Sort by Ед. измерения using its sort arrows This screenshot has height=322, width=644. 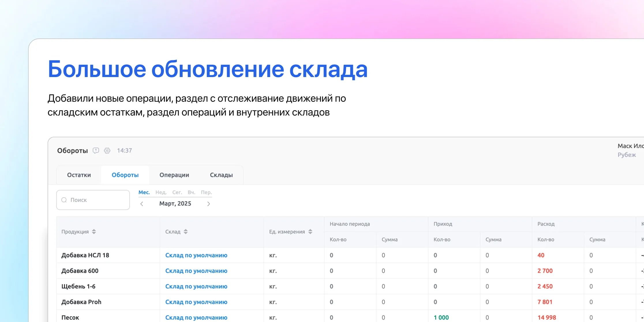(310, 231)
